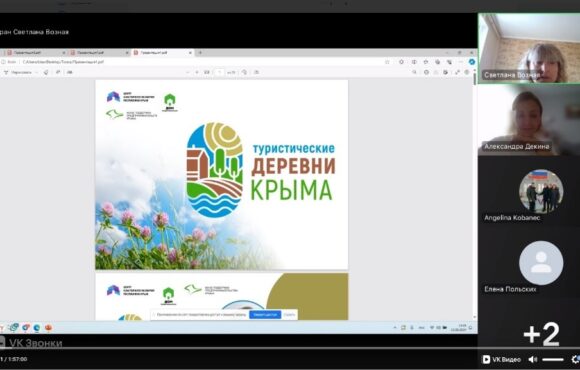Switch to the third active PDF tab
The height and width of the screenshot is (370, 580).
tap(162, 53)
